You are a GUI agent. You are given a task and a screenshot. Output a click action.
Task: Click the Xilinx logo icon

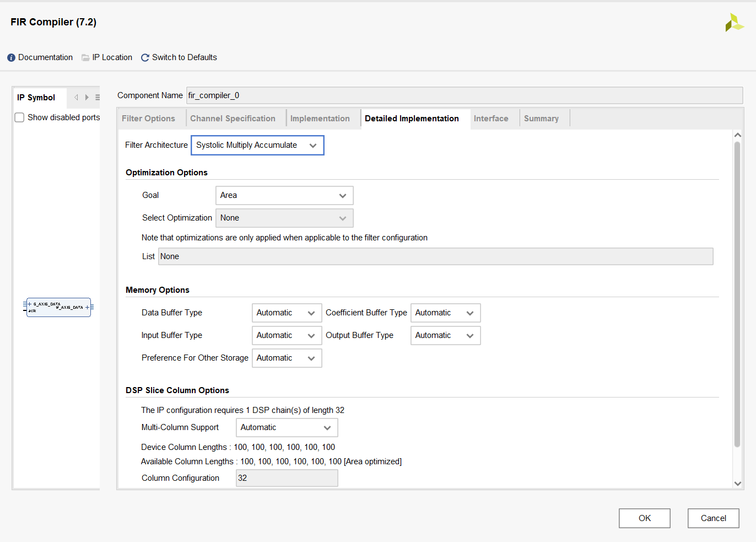click(735, 23)
